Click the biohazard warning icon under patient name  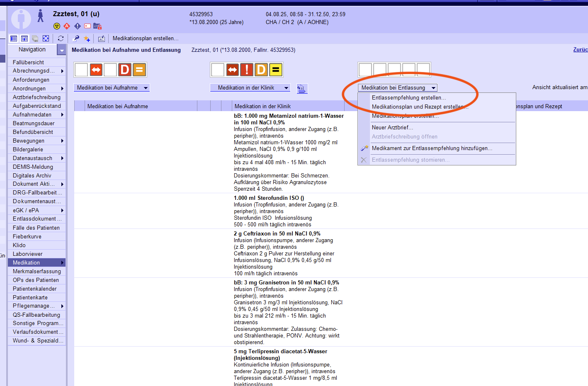coord(57,26)
